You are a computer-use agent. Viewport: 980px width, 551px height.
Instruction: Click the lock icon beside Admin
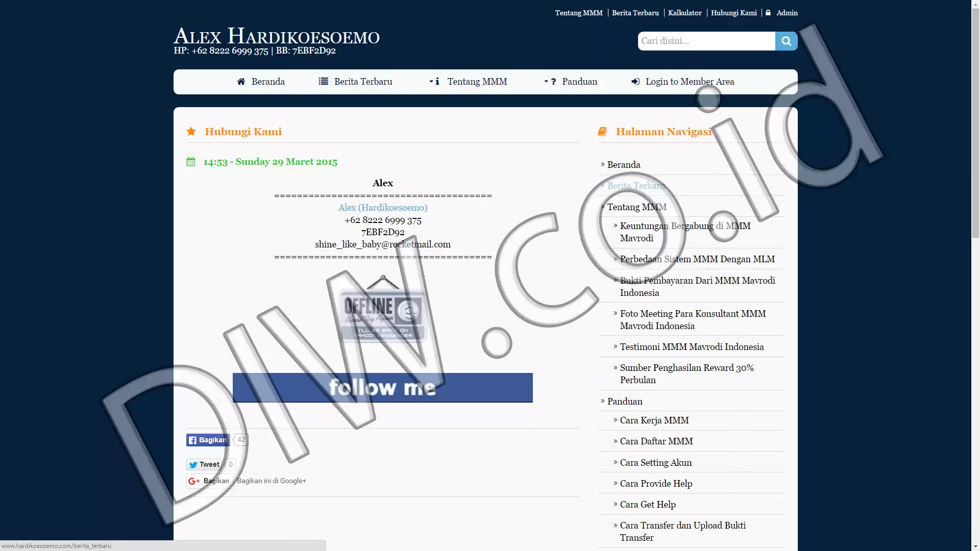tap(768, 13)
